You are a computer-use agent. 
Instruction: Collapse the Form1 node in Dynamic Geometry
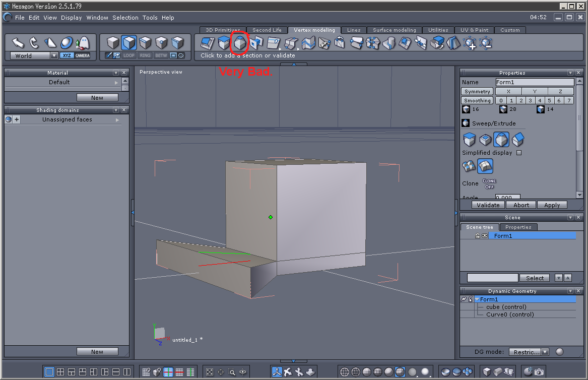tap(477, 299)
